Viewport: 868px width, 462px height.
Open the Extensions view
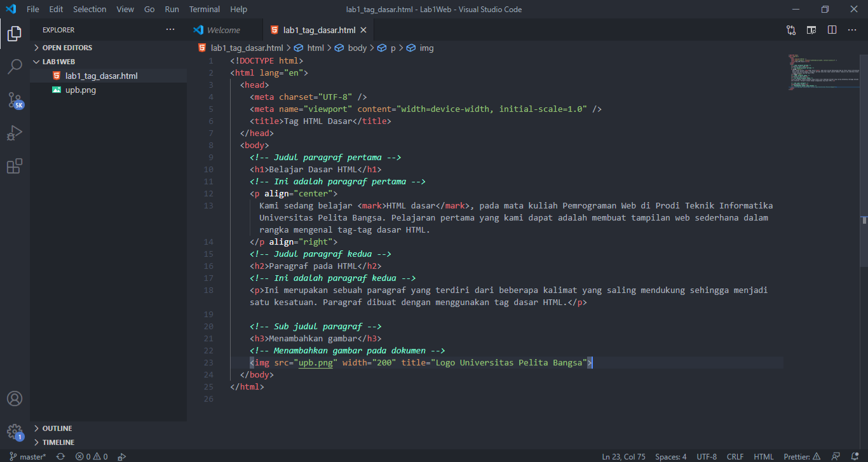(x=14, y=166)
